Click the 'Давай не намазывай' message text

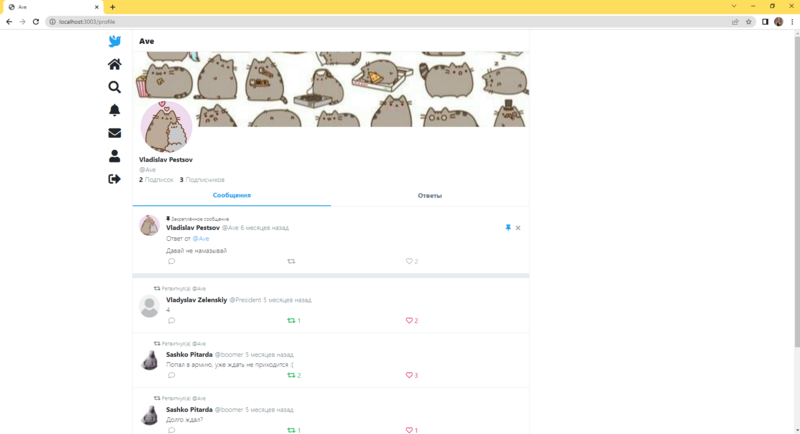196,250
